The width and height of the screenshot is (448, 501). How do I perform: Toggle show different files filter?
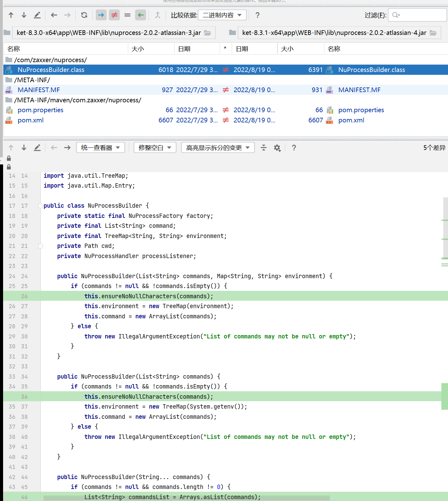coord(114,15)
